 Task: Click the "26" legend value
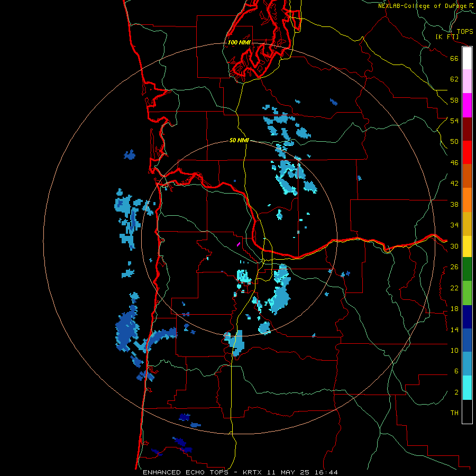454,267
